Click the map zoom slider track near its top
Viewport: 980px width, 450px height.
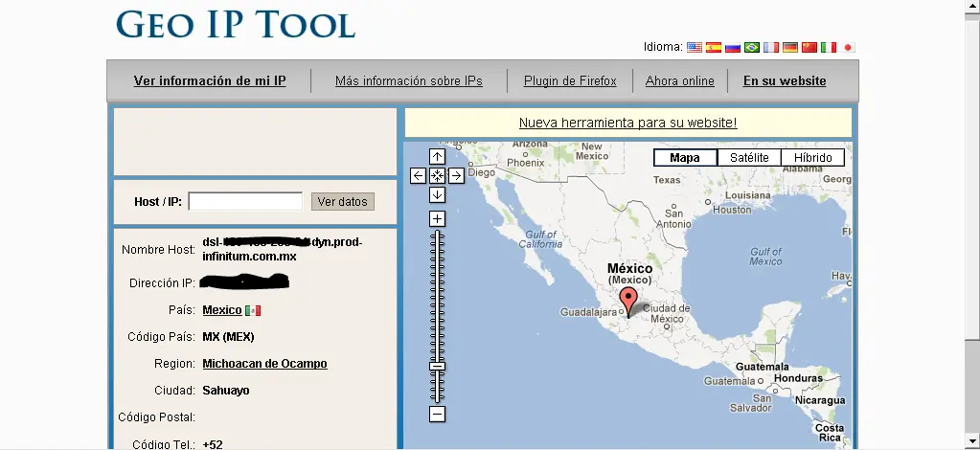point(438,237)
